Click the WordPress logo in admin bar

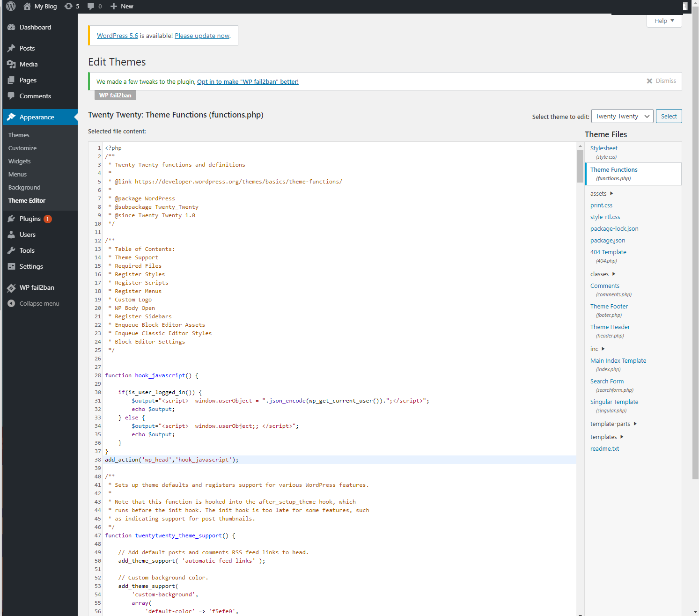tap(11, 6)
